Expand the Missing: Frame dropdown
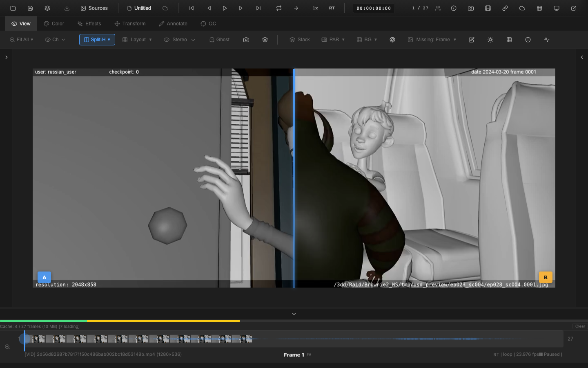The width and height of the screenshot is (588, 368). point(432,40)
